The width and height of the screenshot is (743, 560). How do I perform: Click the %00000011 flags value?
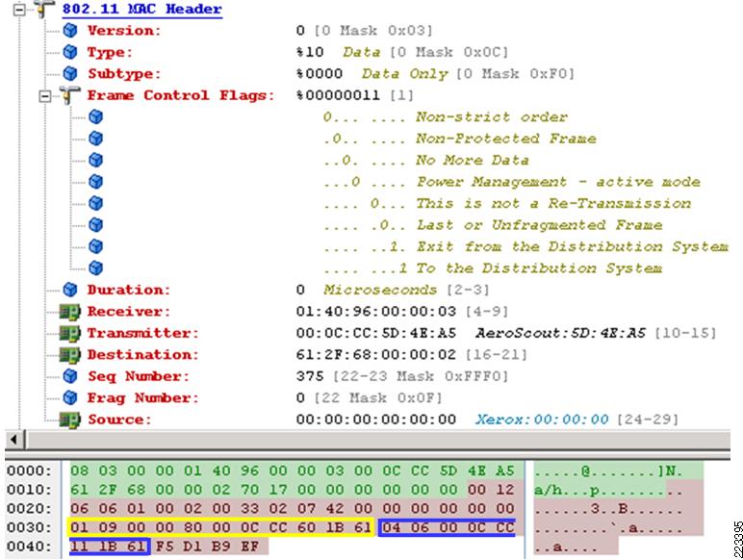[x=338, y=95]
